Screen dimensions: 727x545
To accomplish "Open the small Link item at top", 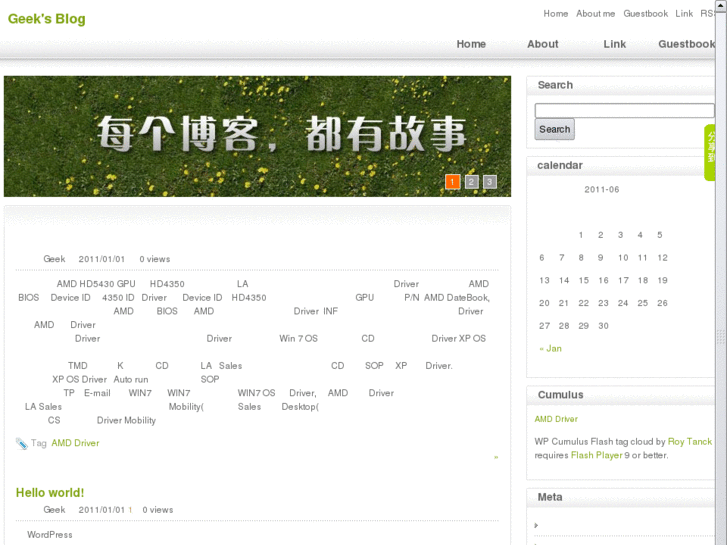I will click(684, 14).
